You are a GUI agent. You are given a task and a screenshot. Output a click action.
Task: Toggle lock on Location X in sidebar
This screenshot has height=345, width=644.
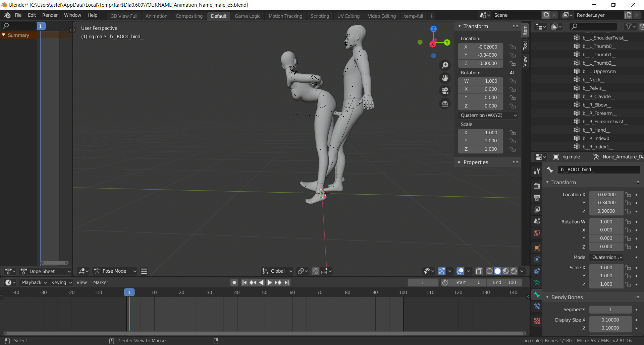(513, 47)
